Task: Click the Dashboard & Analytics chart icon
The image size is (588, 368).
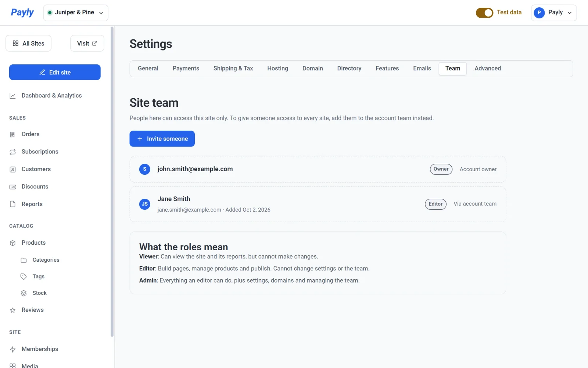Action: coord(12,96)
